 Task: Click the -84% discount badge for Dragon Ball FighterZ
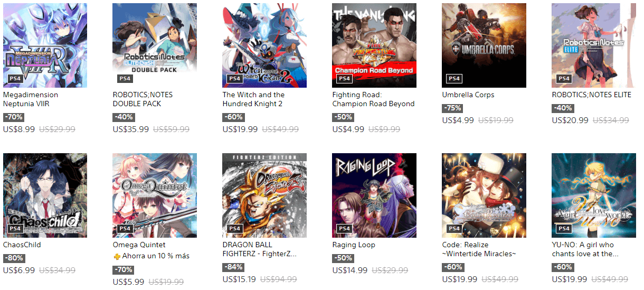(x=233, y=267)
